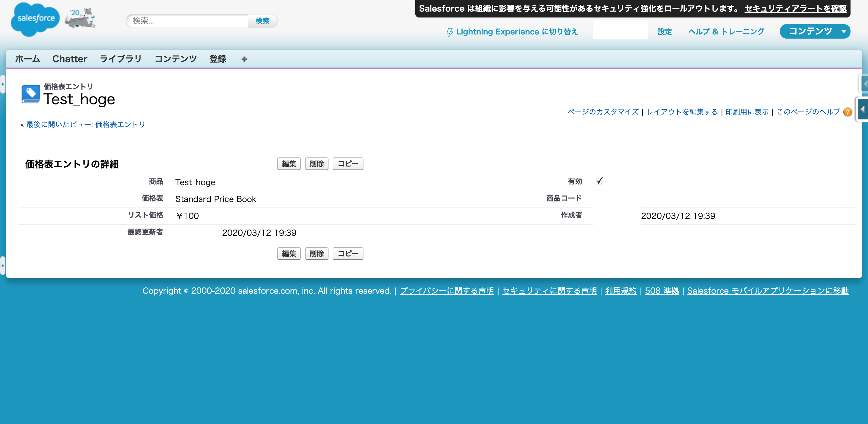Click the '20 seasonal mascot image
Image resolution: width=868 pixels, height=424 pixels.
point(81,18)
